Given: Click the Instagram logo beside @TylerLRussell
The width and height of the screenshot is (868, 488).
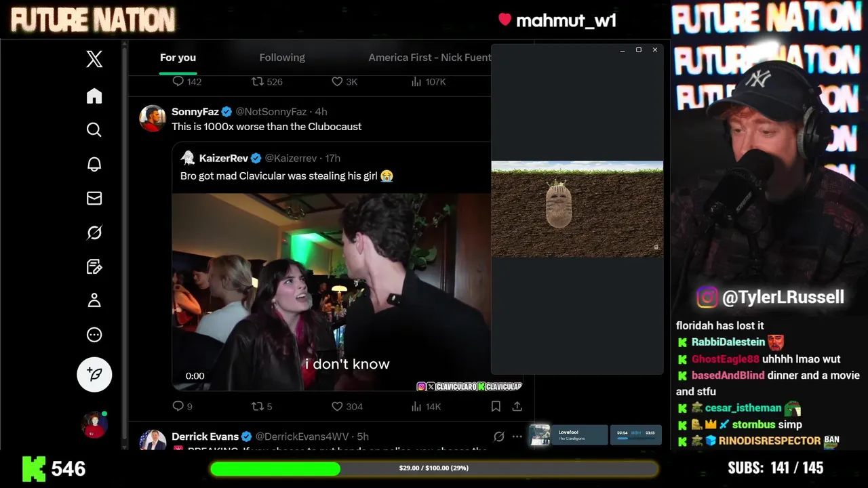Looking at the screenshot, I should (707, 297).
